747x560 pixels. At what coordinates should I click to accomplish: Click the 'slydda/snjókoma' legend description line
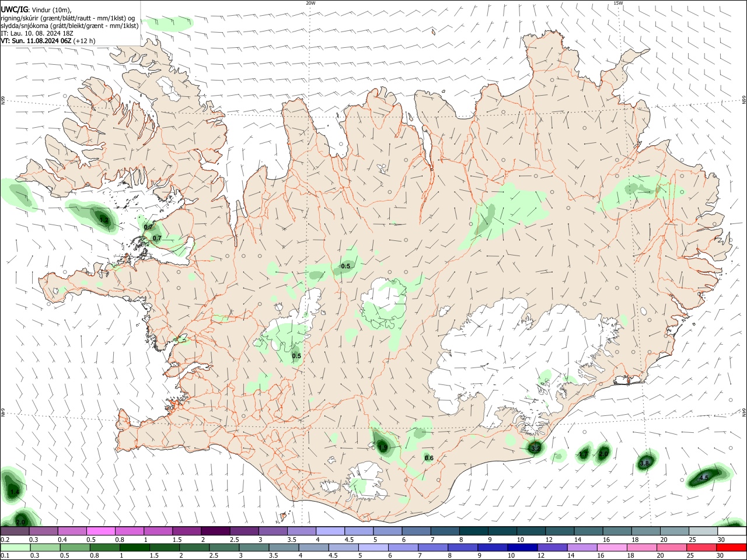(69, 26)
